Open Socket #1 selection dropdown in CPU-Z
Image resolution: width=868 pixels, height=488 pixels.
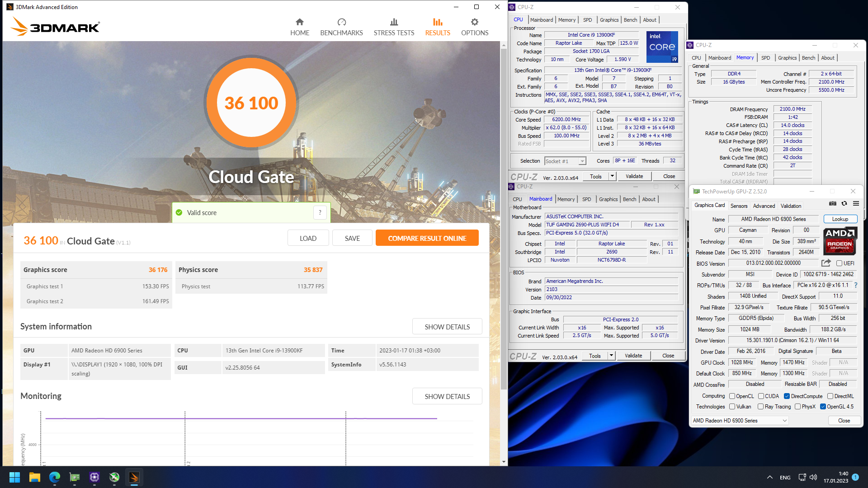pyautogui.click(x=565, y=161)
